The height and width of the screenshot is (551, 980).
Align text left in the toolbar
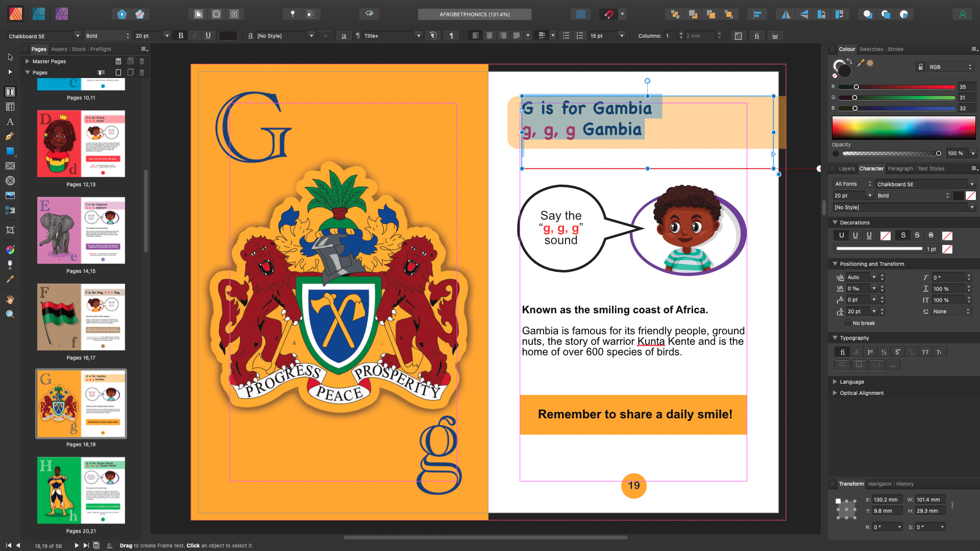click(475, 36)
